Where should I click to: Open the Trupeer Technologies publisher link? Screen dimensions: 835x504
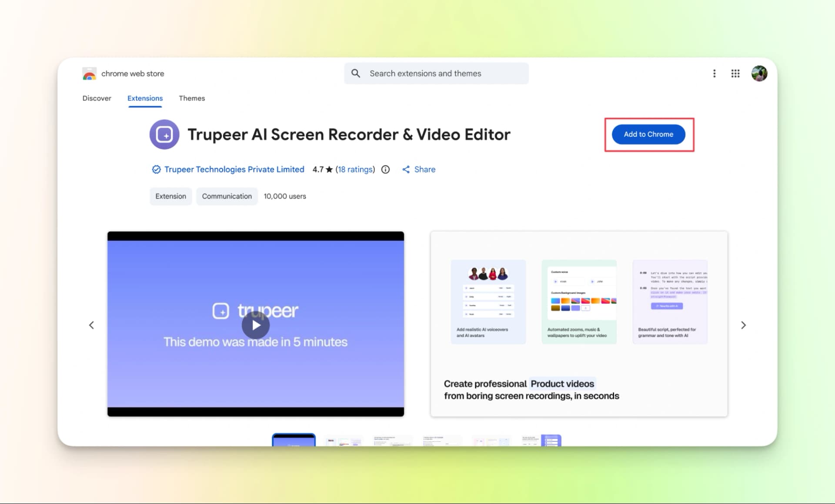tap(234, 169)
